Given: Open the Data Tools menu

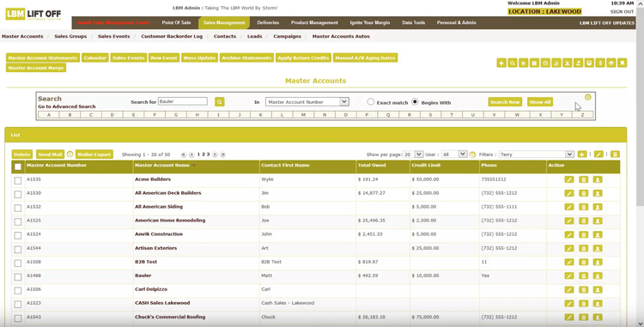Looking at the screenshot, I should pyautogui.click(x=413, y=22).
